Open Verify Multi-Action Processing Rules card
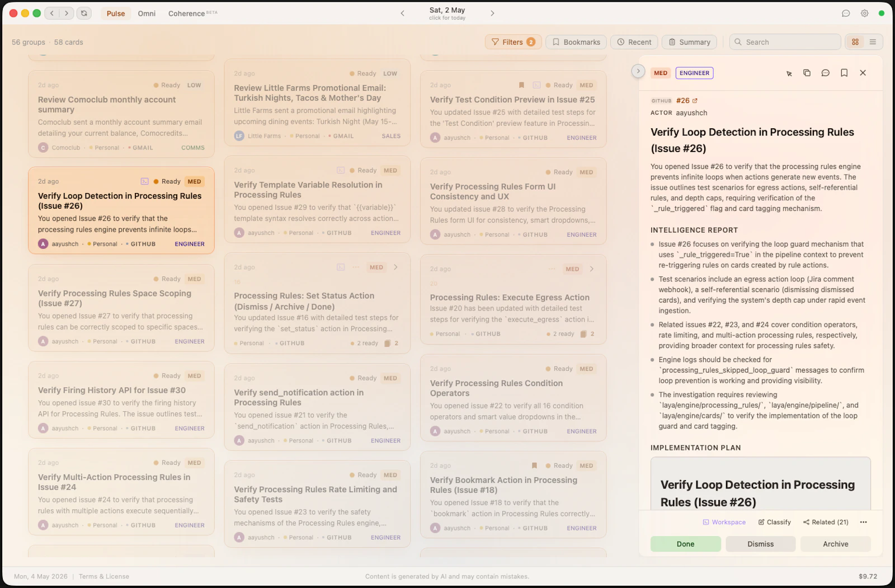 [x=121, y=491]
